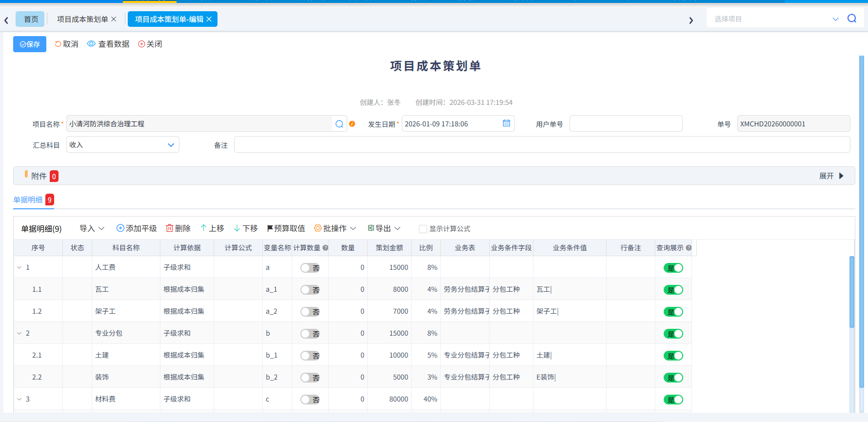Click the 保存 button

pos(30,44)
